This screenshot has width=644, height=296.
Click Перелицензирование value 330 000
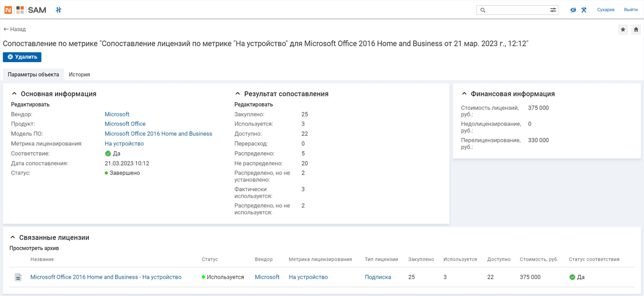pyautogui.click(x=538, y=140)
